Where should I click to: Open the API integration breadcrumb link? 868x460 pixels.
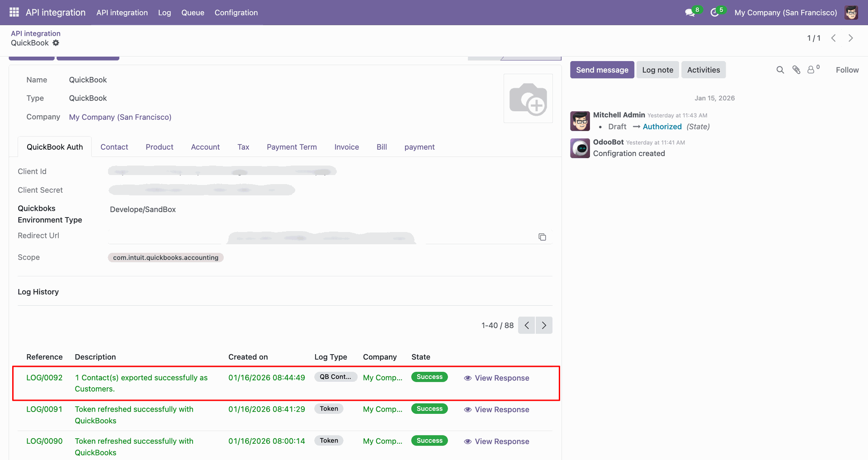point(36,33)
